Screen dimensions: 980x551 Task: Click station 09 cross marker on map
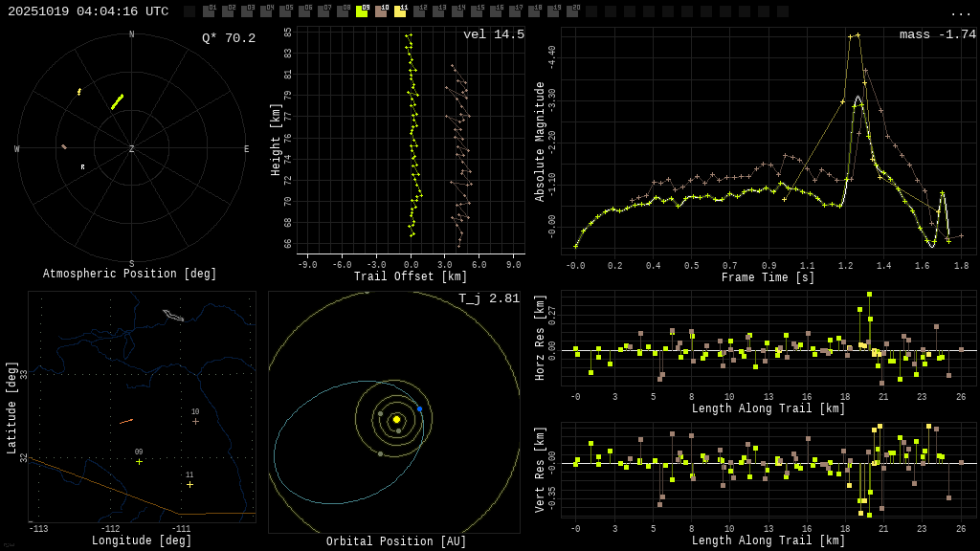click(x=139, y=462)
